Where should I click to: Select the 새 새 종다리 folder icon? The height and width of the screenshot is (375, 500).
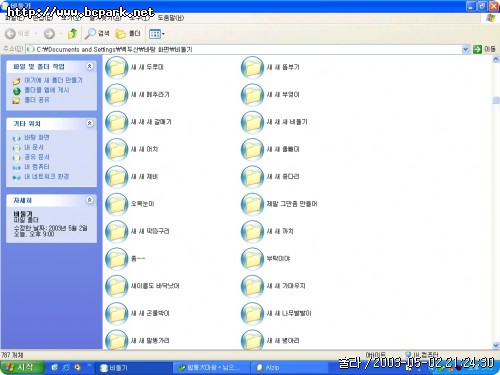click(x=252, y=177)
